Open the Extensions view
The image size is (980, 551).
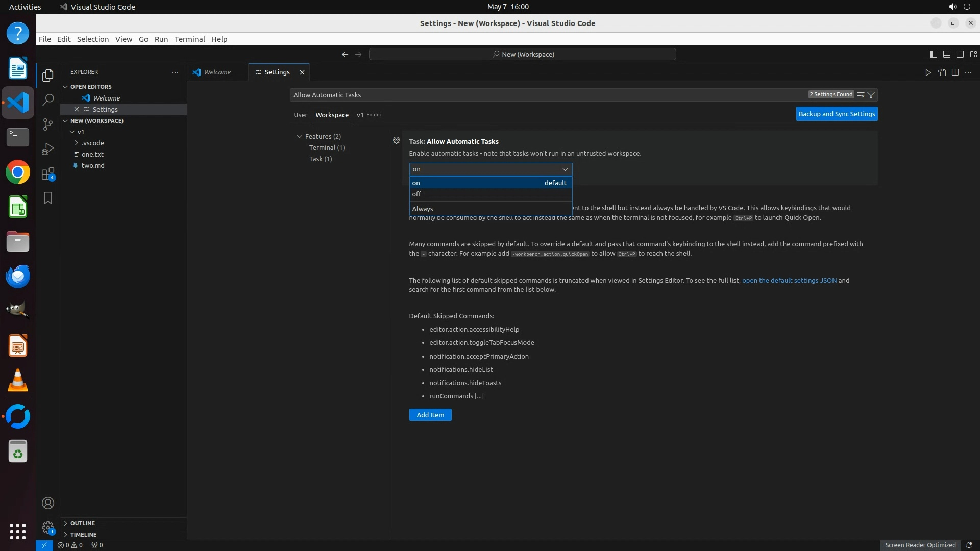(48, 174)
